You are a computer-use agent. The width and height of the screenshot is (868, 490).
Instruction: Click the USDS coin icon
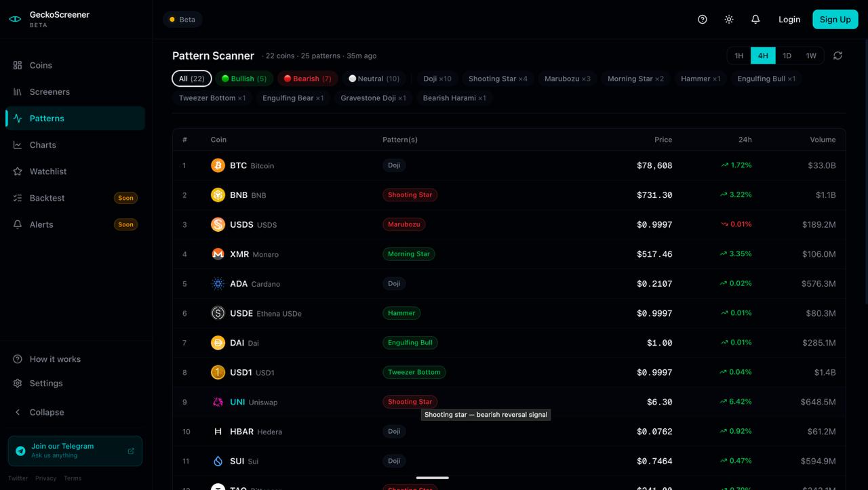pyautogui.click(x=218, y=224)
